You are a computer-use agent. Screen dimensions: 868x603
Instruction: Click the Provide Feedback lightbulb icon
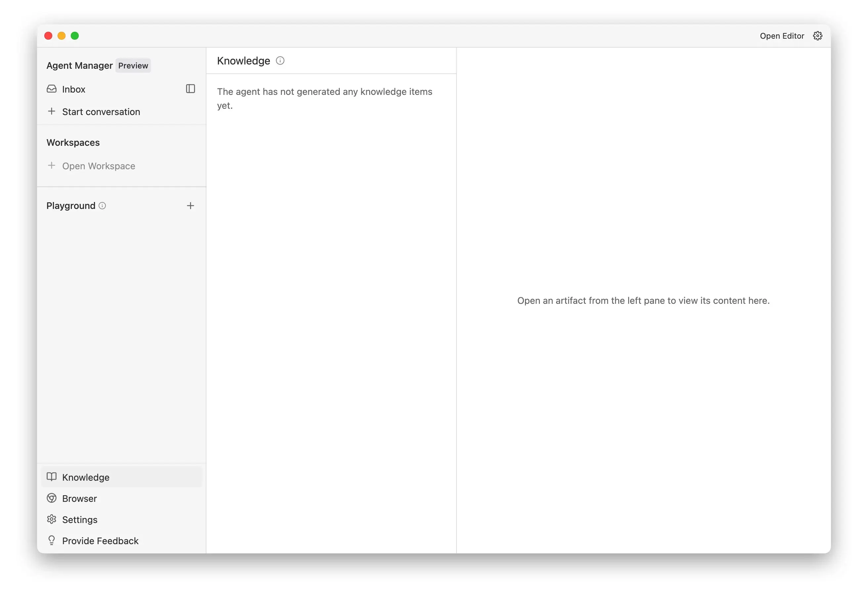(52, 541)
